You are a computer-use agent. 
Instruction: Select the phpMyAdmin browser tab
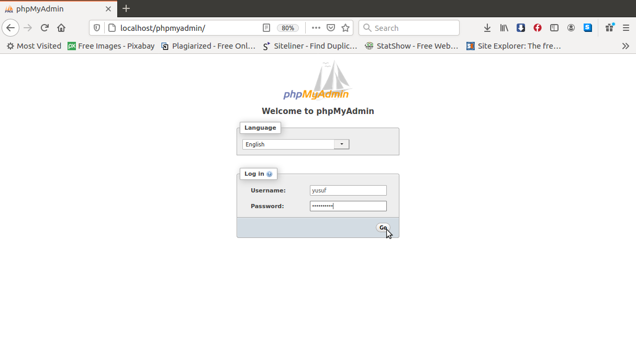click(59, 9)
